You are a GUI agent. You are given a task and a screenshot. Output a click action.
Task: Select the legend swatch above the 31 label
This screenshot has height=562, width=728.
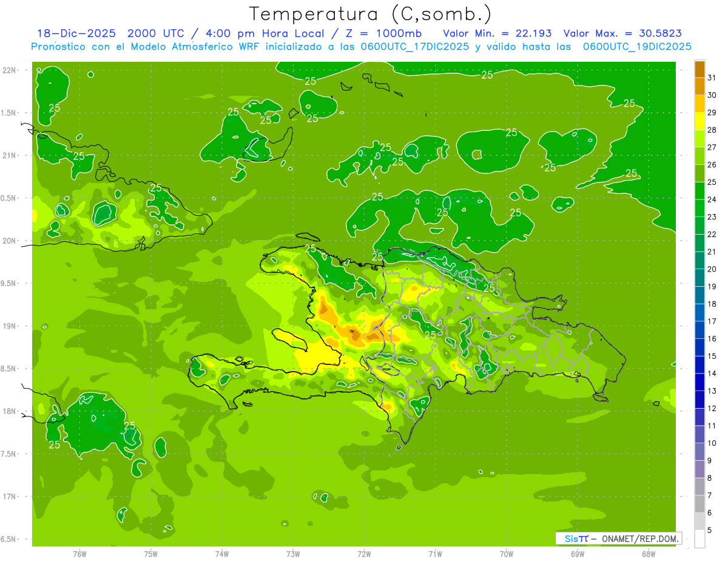point(699,69)
